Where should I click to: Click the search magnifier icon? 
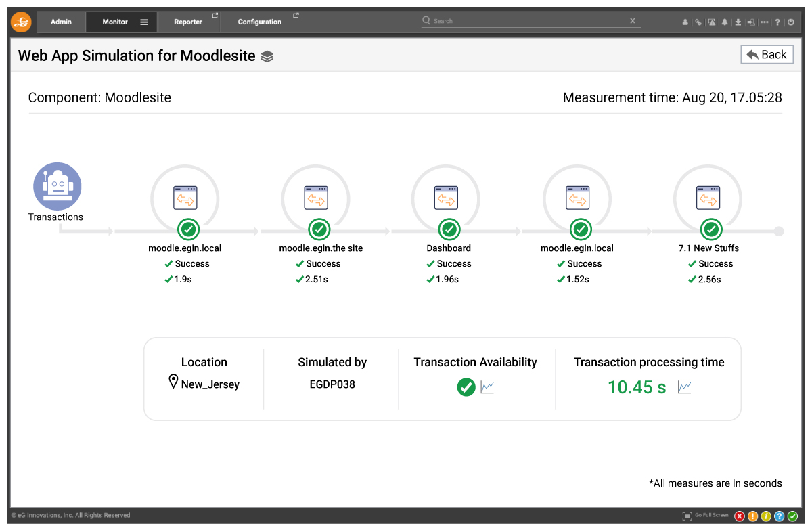[426, 21]
